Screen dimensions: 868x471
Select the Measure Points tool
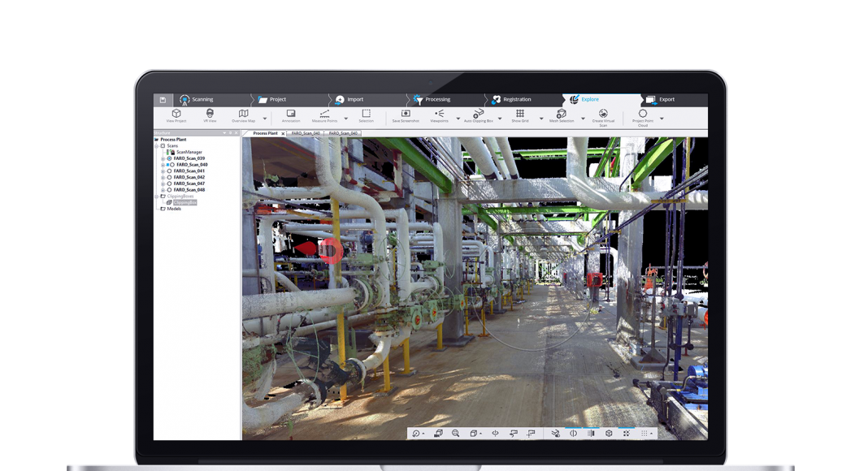324,114
